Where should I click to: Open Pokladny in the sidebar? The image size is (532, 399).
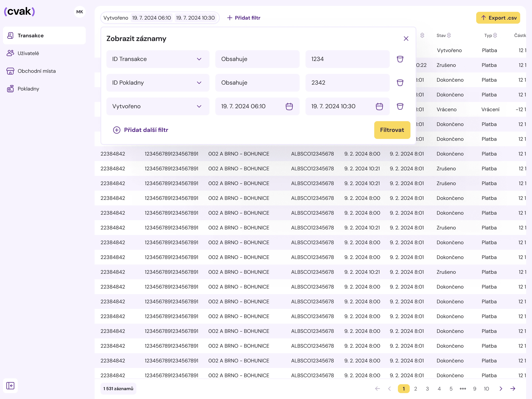click(28, 89)
